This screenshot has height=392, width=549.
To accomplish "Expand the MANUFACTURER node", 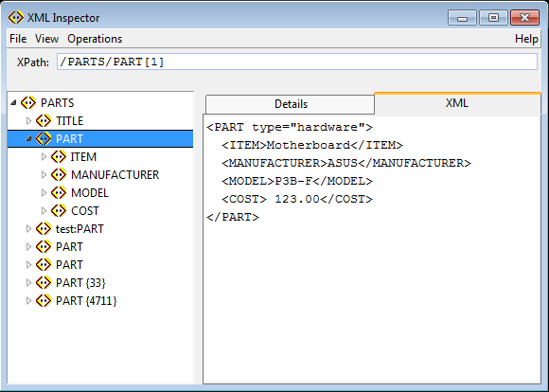I will [44, 174].
